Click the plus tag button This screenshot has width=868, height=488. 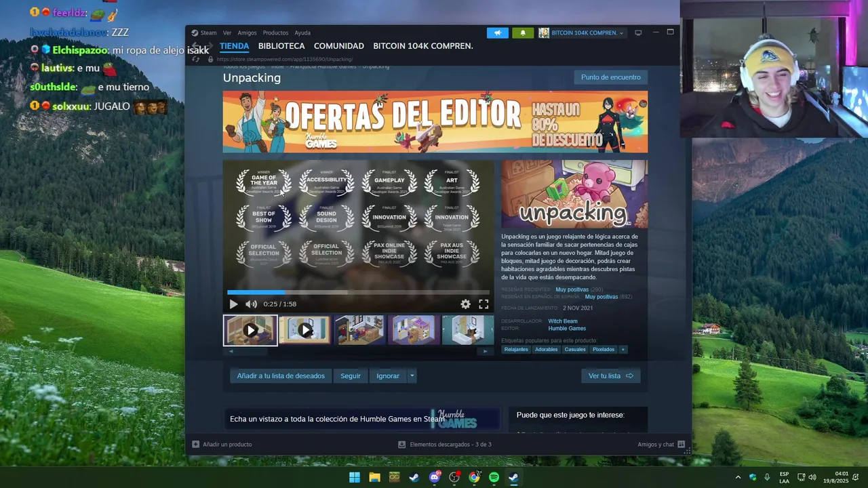click(623, 350)
